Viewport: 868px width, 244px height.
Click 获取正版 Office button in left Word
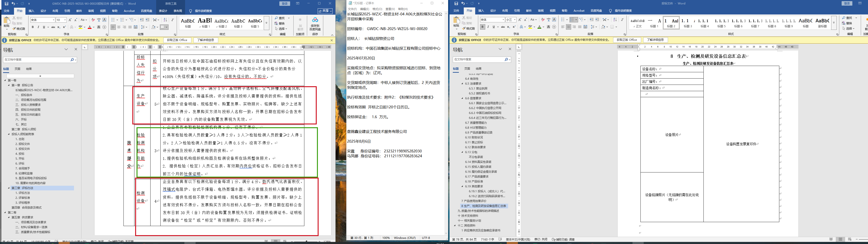(x=178, y=40)
